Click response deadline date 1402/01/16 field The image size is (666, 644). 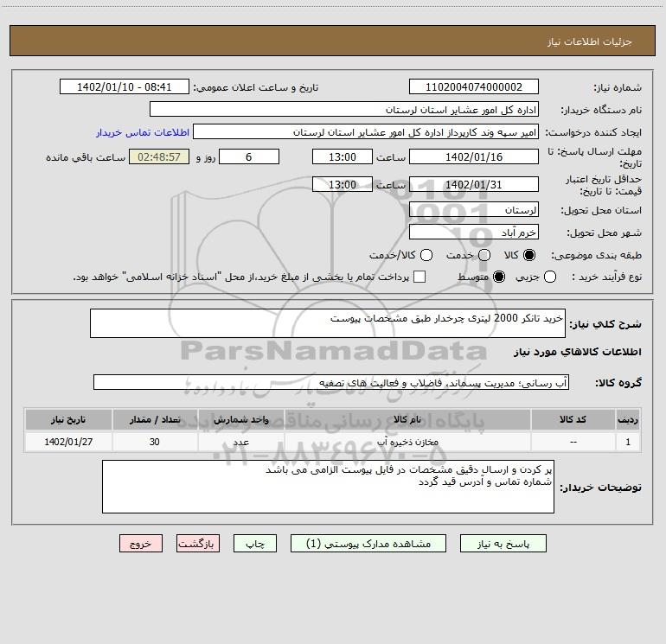(x=474, y=156)
